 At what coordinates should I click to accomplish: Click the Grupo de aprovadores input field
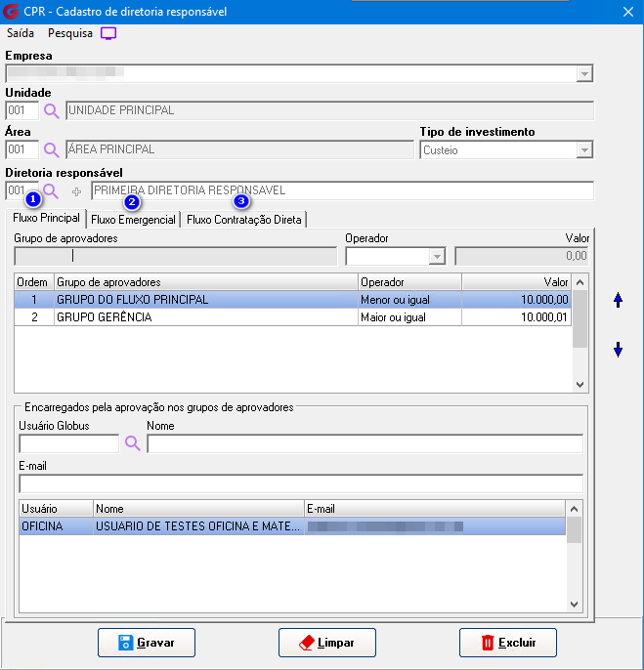click(176, 256)
